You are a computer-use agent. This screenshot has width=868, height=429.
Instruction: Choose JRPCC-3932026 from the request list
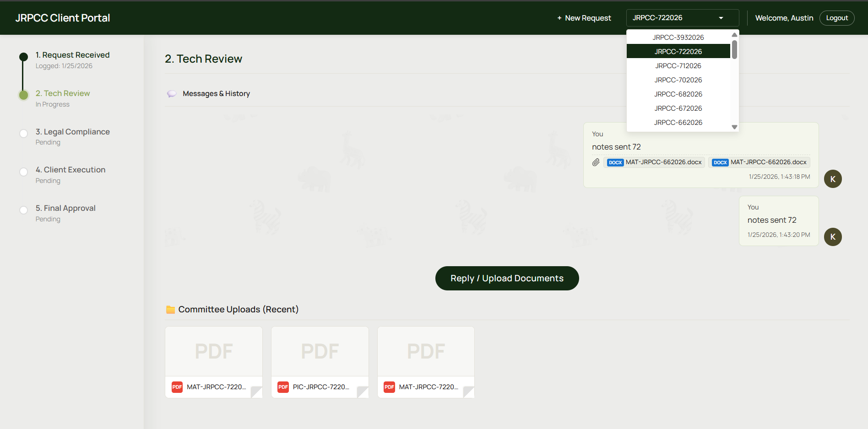point(678,38)
